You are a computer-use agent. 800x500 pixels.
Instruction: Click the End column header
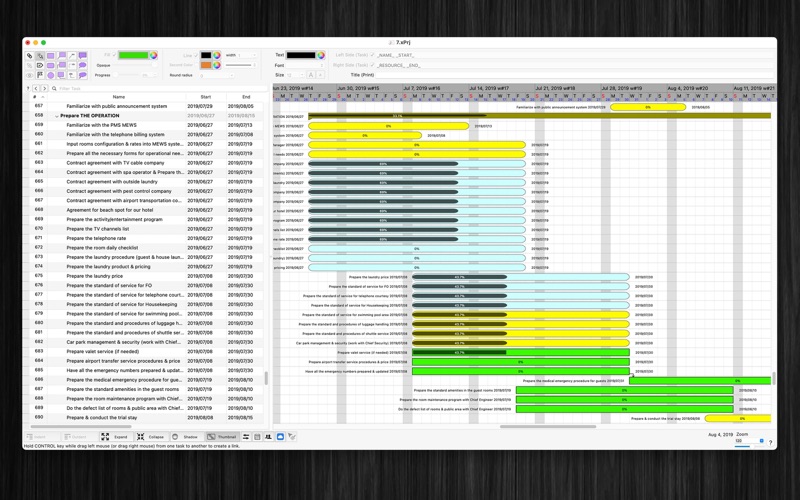pos(246,97)
